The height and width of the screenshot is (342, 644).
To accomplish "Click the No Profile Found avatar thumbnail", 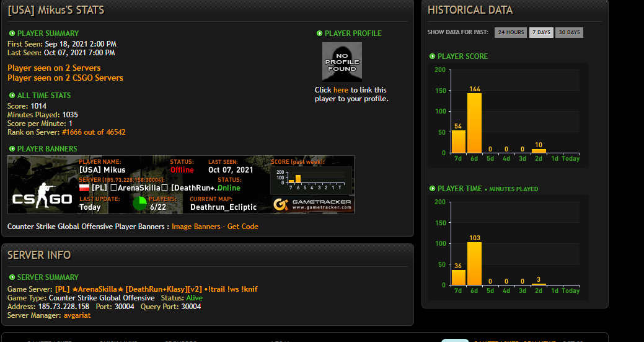I will 342,61.
